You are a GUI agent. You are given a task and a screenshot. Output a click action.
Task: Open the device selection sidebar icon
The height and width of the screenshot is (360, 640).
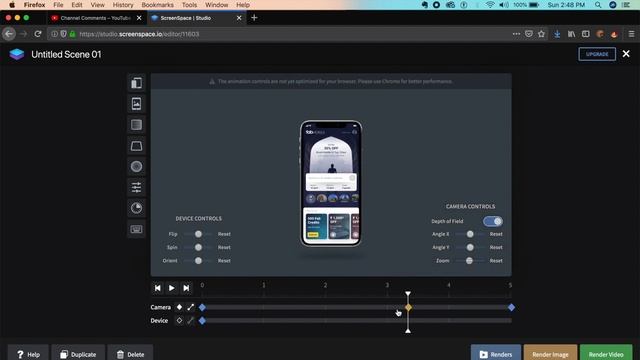pyautogui.click(x=136, y=83)
